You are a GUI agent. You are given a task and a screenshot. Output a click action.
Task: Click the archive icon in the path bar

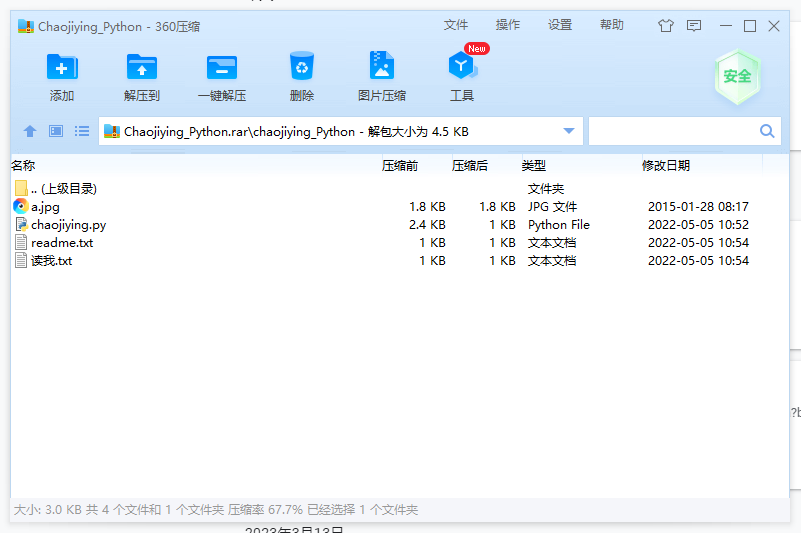[112, 131]
